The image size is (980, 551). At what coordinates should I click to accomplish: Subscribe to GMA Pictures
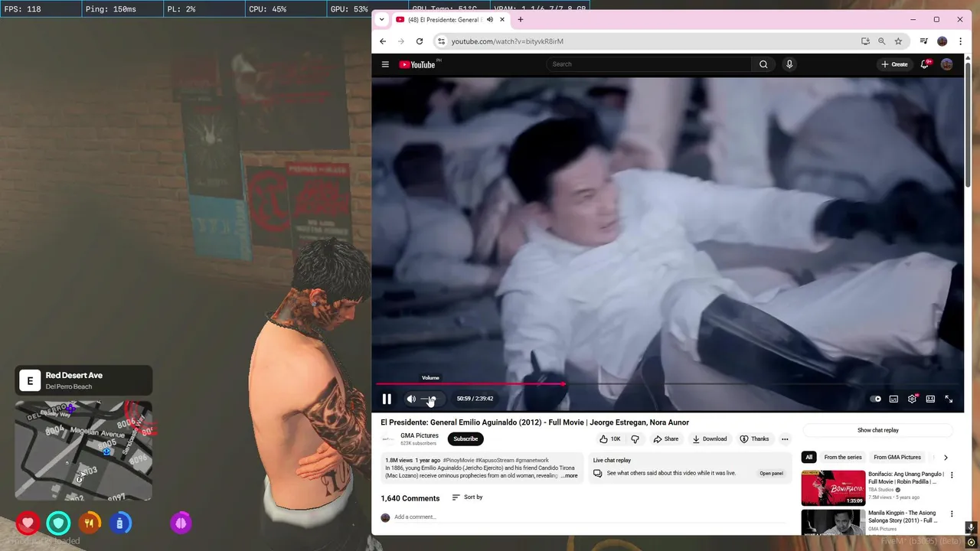[x=465, y=439]
